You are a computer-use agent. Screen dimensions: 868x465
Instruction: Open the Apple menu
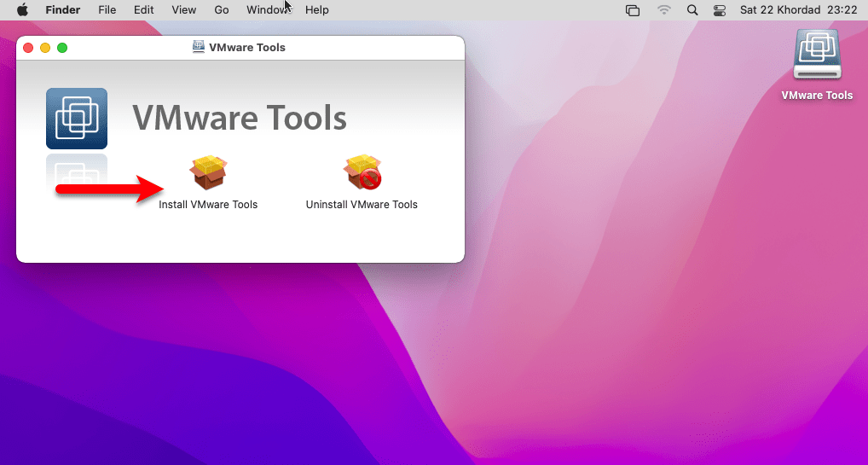(x=22, y=10)
